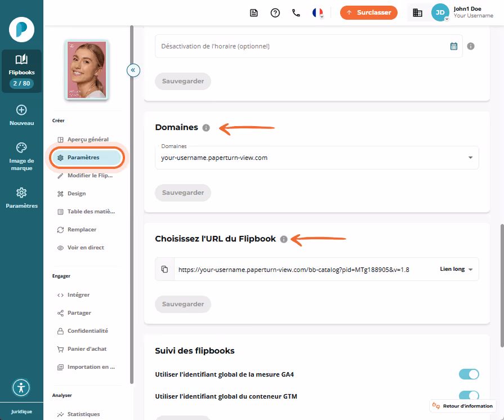Open the Flipbooks section in sidebar
The image size is (504, 420).
click(x=21, y=71)
